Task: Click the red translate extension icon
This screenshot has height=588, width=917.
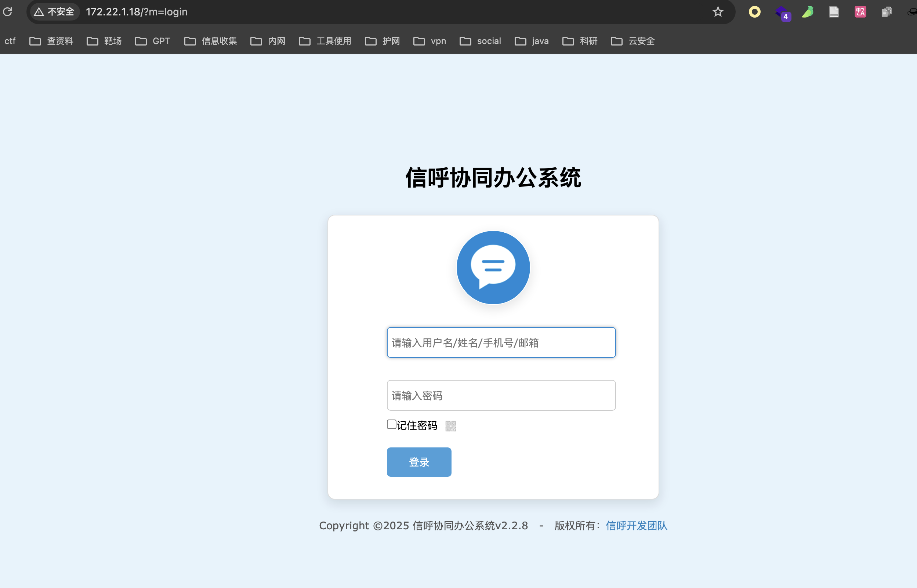Action: [860, 12]
